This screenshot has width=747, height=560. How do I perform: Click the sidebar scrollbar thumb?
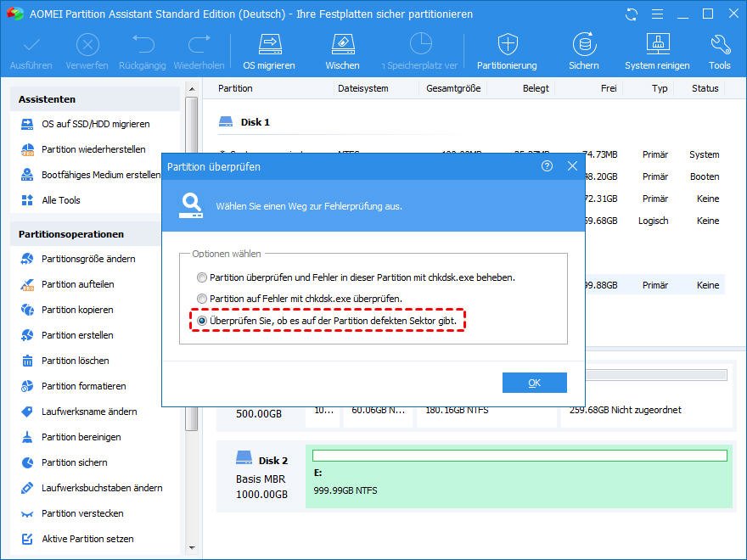[192, 264]
